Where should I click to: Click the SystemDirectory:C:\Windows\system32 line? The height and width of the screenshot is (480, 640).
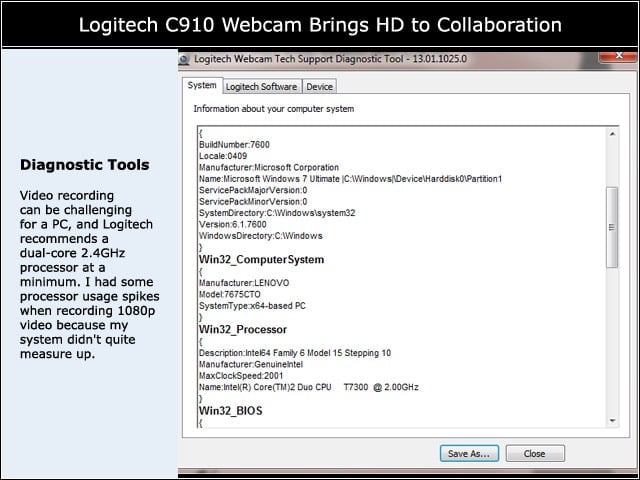(x=277, y=213)
